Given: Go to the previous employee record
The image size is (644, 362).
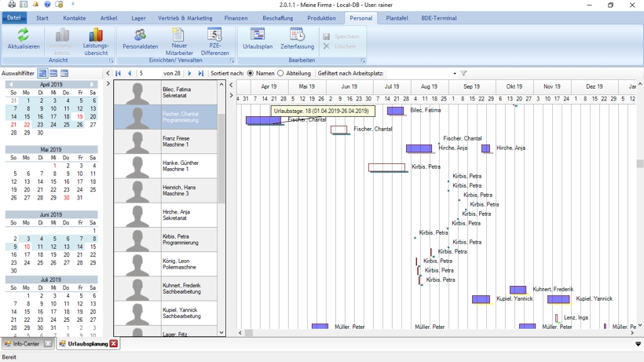Looking at the screenshot, I should 130,74.
